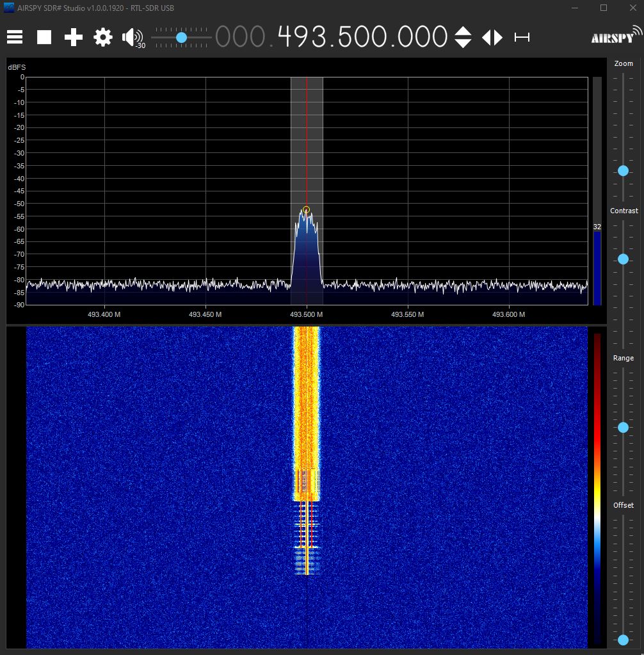Screen dimensions: 644x655
Task: Open the hamburger main menu
Action: click(x=15, y=37)
